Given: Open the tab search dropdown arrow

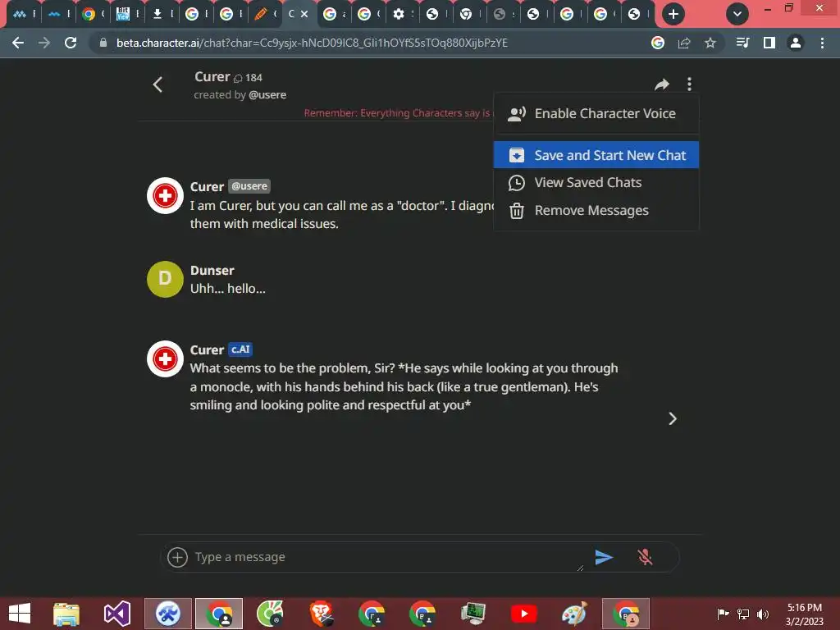Looking at the screenshot, I should click(x=737, y=14).
